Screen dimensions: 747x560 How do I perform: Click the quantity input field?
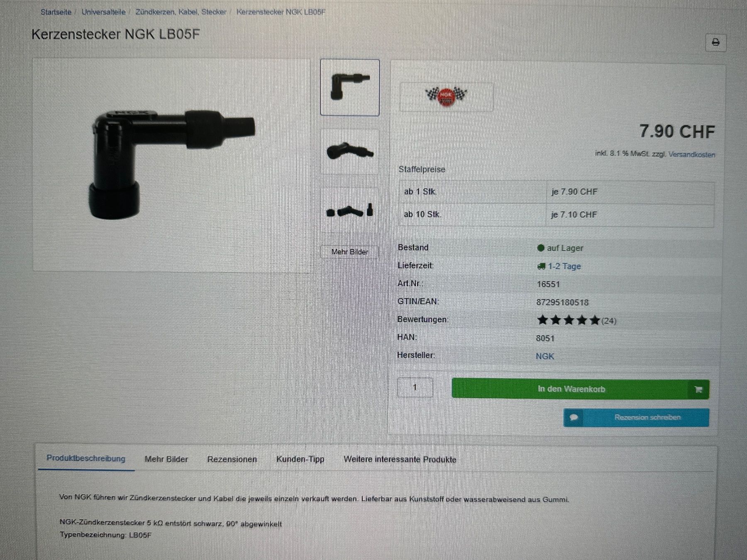pyautogui.click(x=415, y=387)
